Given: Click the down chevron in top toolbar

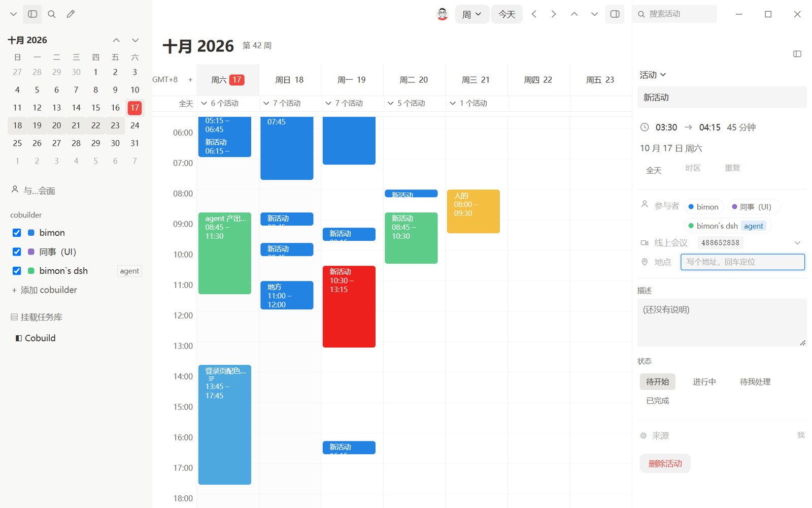Looking at the screenshot, I should 594,14.
